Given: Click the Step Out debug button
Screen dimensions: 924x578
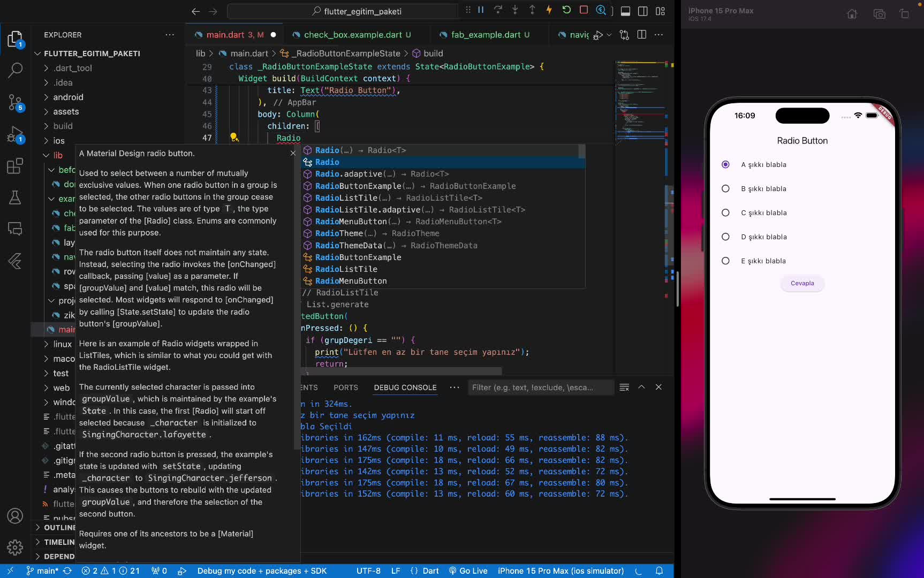Looking at the screenshot, I should (x=532, y=10).
